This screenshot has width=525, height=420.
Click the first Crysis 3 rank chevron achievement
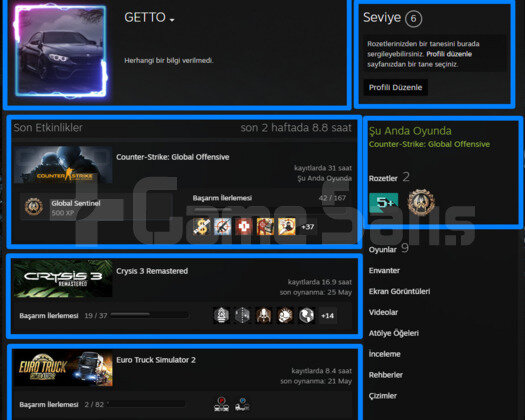tap(222, 316)
